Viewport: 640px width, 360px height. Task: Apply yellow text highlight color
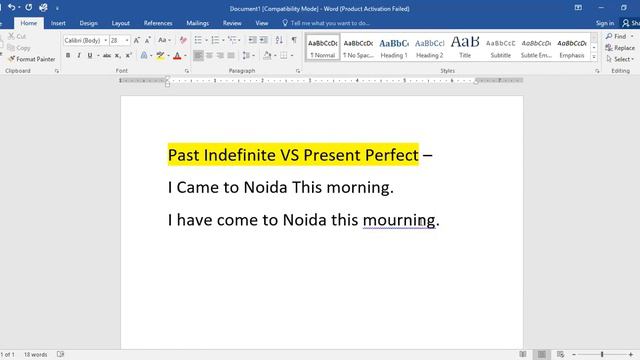pyautogui.click(x=160, y=56)
